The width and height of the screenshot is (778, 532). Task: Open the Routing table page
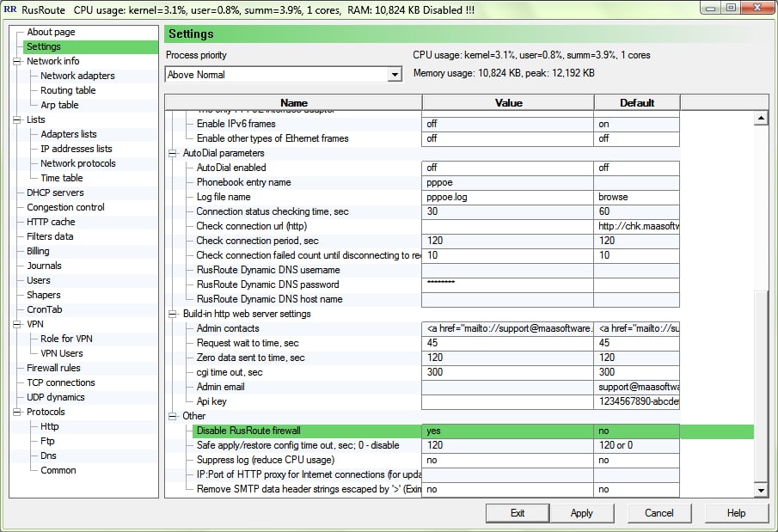click(x=68, y=90)
